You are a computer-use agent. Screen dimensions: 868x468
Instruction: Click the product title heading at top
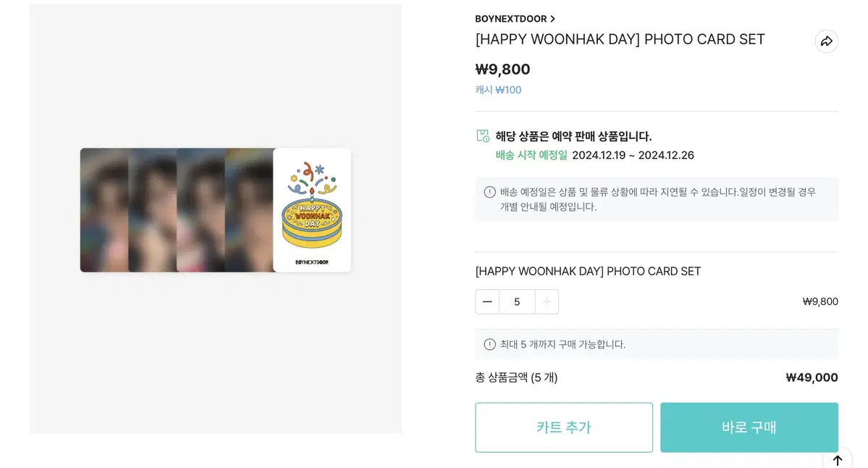(x=620, y=39)
